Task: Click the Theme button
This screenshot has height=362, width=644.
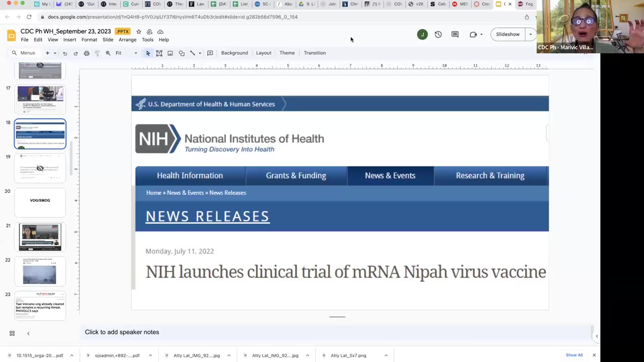Action: point(287,53)
